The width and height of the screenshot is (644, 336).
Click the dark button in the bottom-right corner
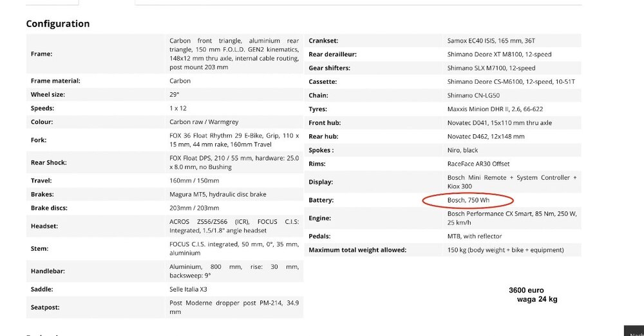(x=634, y=330)
